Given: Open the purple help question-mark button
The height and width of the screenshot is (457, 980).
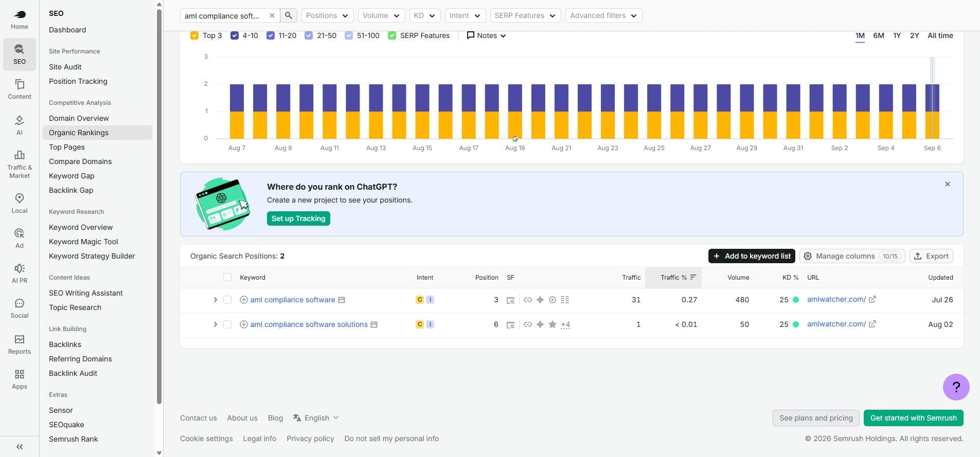Looking at the screenshot, I should 956,387.
